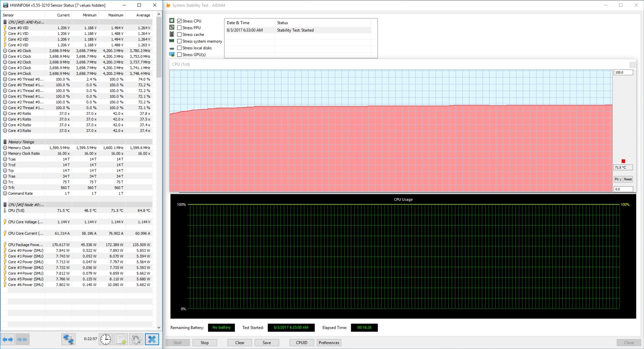Enable the Stress FPU checkbox
Image resolution: width=644 pixels, height=349 pixels.
[x=179, y=28]
